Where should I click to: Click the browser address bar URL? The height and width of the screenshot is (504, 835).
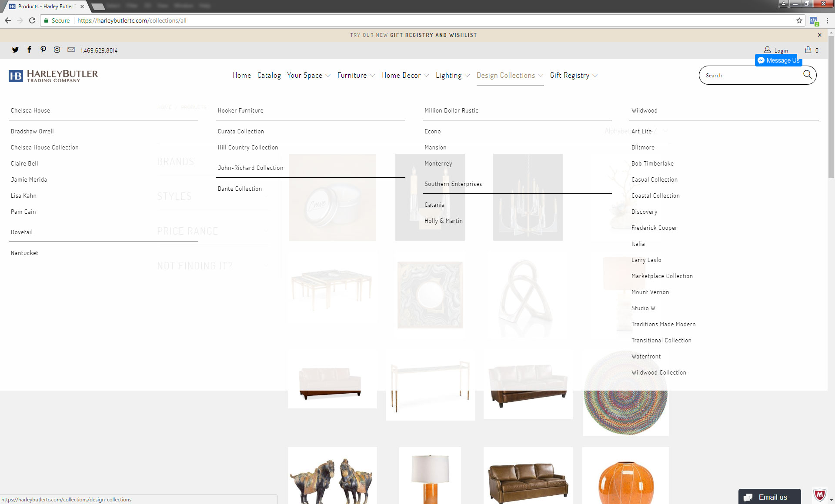[132, 20]
